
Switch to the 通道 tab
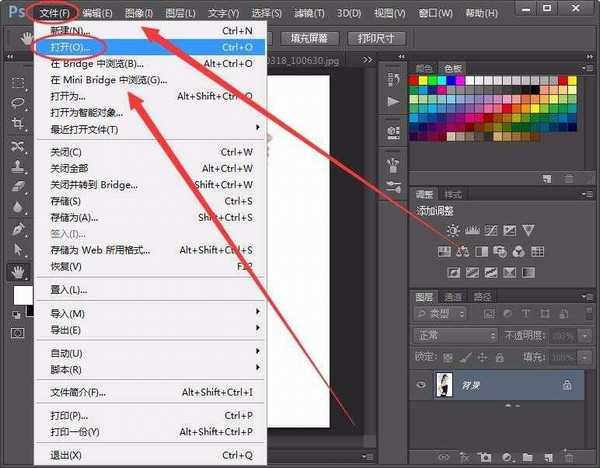point(454,297)
